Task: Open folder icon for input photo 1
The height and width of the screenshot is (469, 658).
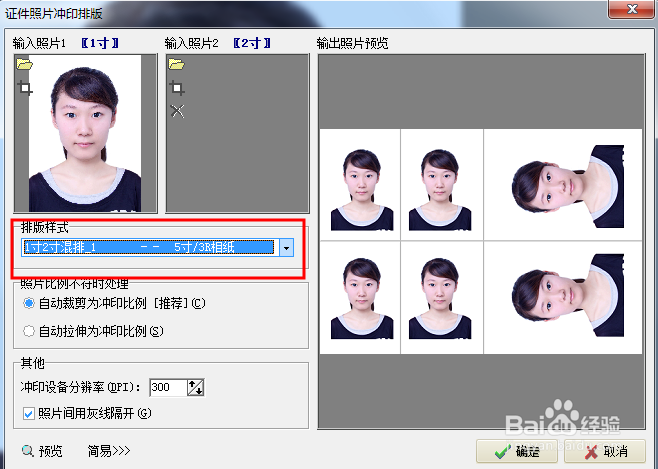Action: (x=24, y=64)
